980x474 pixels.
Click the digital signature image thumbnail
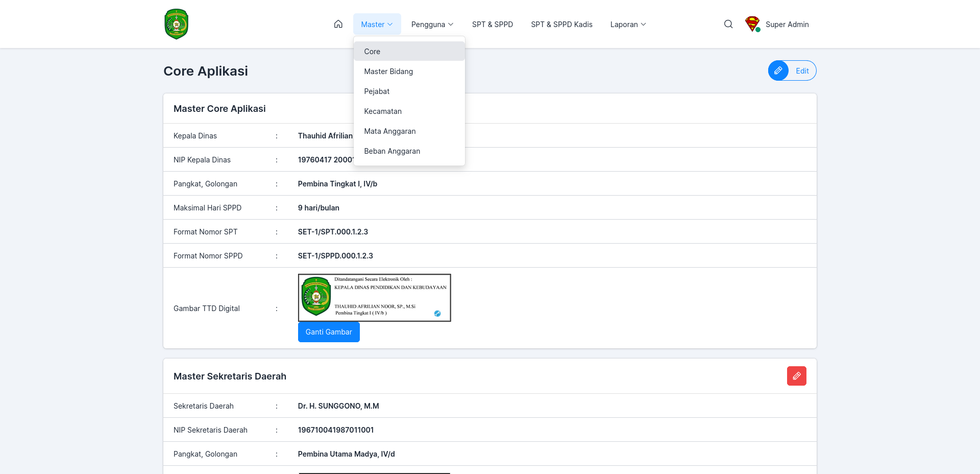tap(374, 298)
